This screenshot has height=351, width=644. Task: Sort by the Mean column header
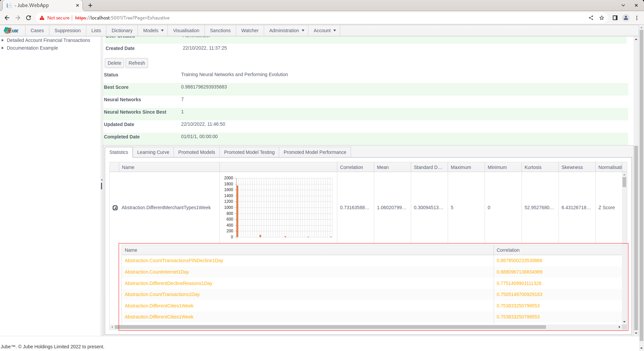click(x=392, y=167)
